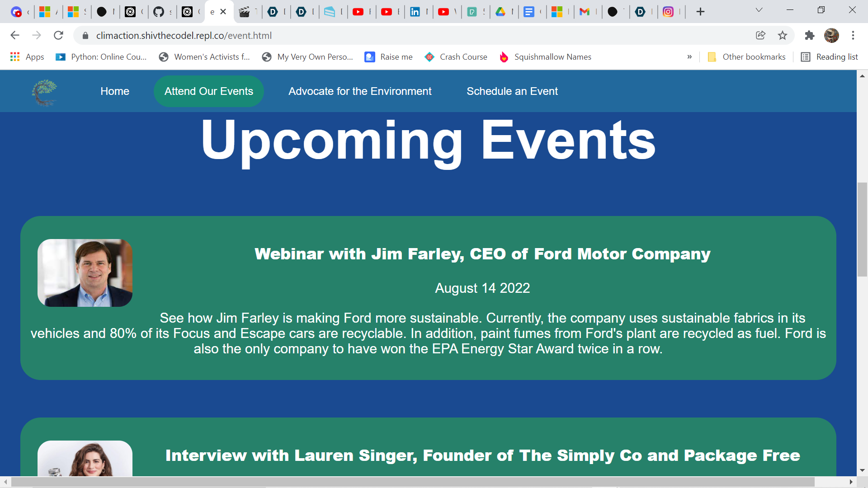Open the share page icon
Image resolution: width=868 pixels, height=488 pixels.
pos(760,35)
